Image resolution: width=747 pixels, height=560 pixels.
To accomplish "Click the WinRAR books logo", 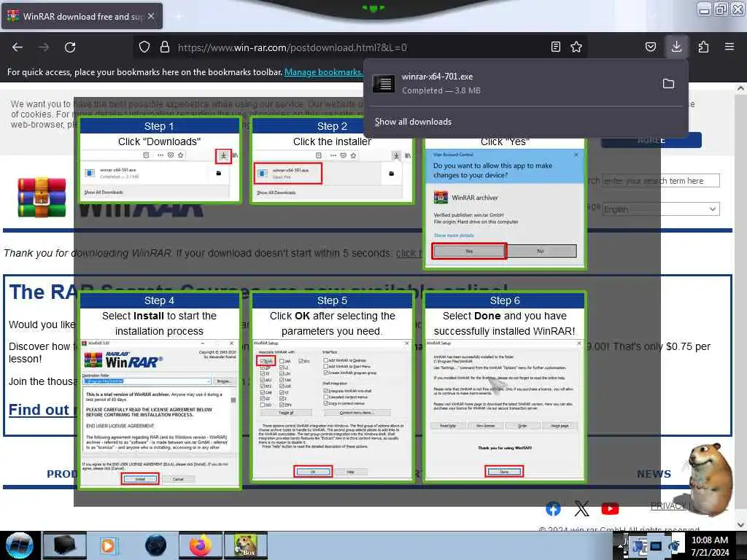I will [x=42, y=197].
